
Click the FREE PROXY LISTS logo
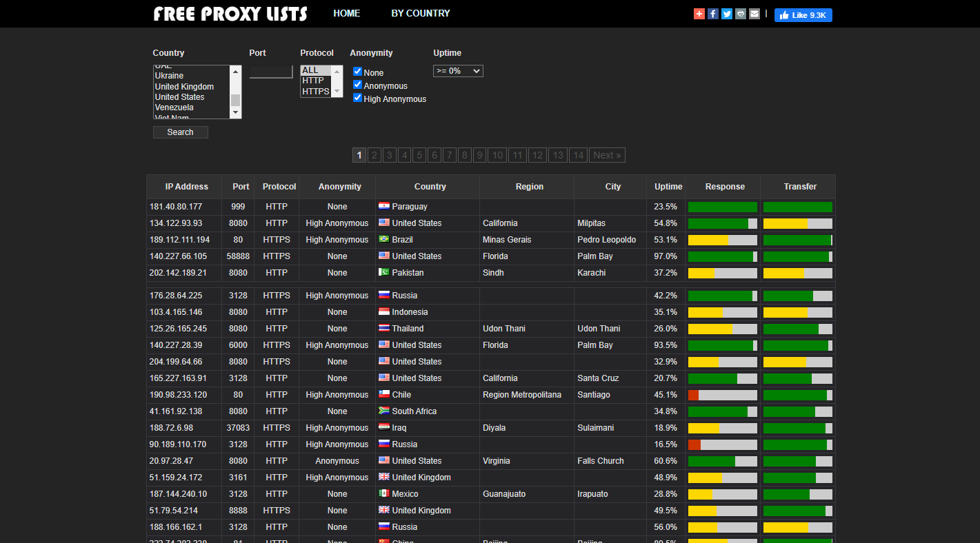(x=230, y=13)
